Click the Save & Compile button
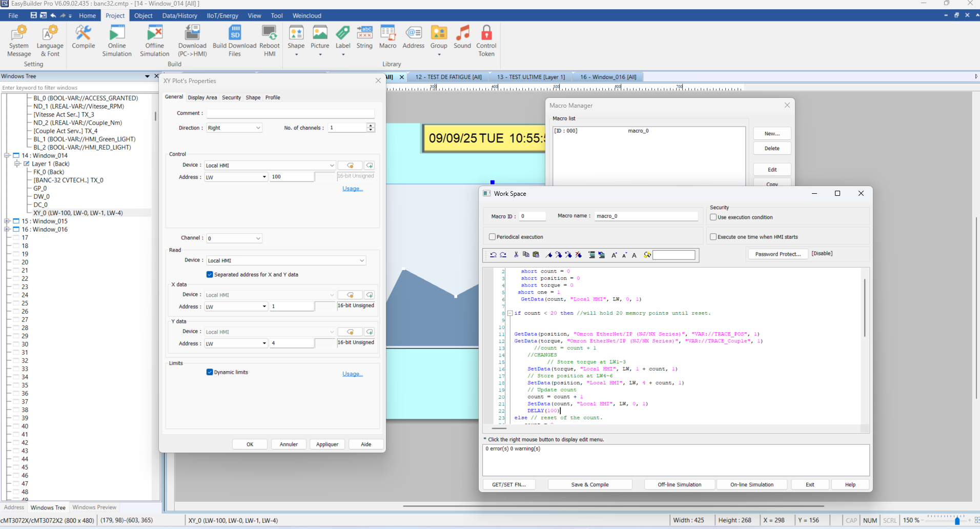This screenshot has width=980, height=529. tap(589, 484)
